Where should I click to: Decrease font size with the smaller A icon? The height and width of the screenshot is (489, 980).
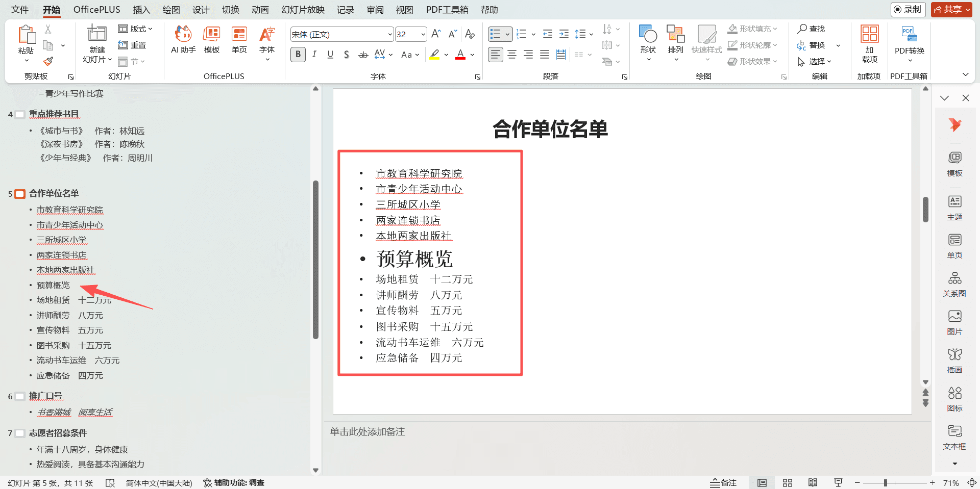[452, 34]
